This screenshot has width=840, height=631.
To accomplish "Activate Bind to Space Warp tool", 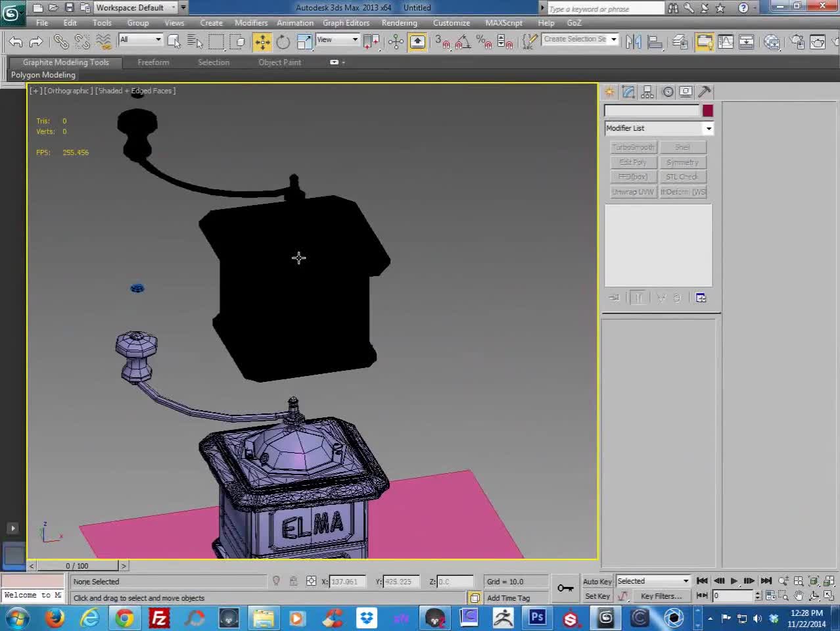I will pos(103,42).
